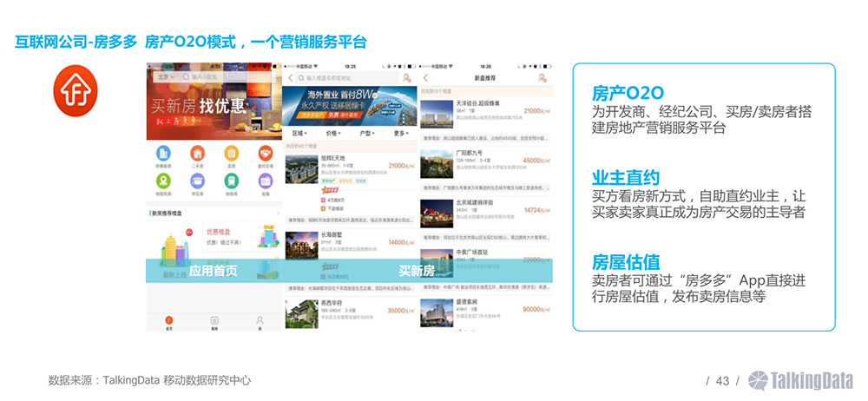This screenshot has height=401, width=868.
Task: Click the 房屋估值 heading
Action: click(626, 262)
